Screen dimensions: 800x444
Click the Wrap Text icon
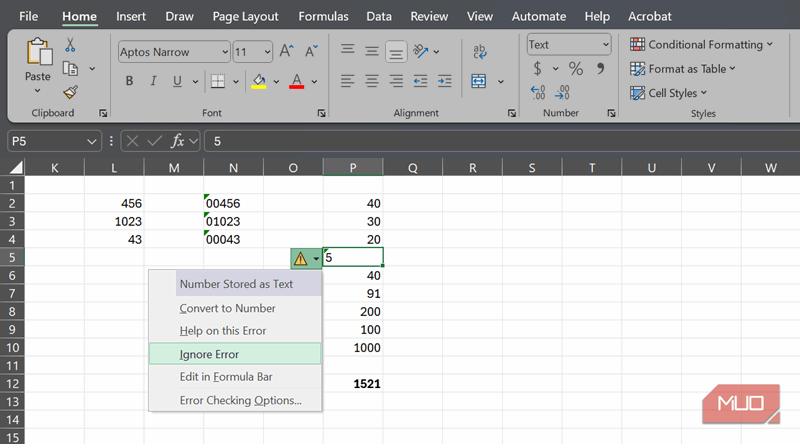click(x=479, y=51)
